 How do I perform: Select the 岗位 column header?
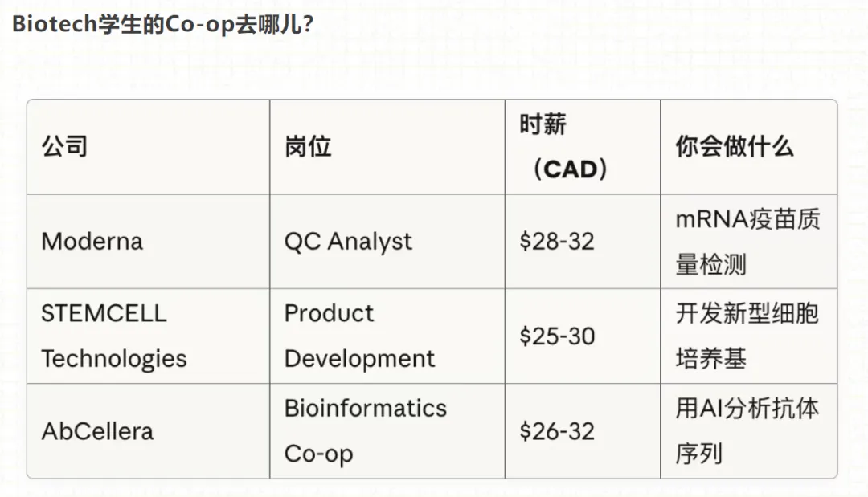point(308,147)
